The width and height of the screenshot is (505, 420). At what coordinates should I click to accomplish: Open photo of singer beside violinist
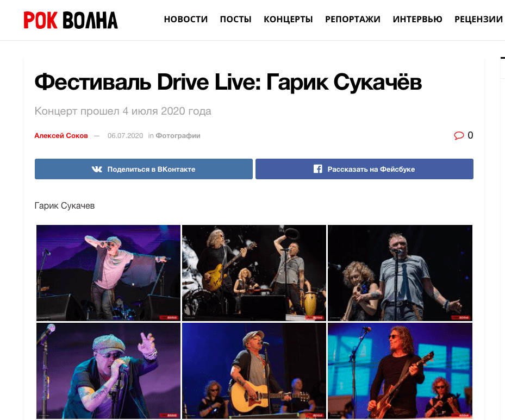[x=400, y=273]
